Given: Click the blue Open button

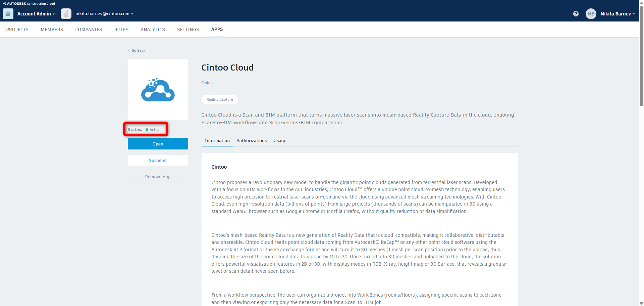Looking at the screenshot, I should [x=158, y=144].
